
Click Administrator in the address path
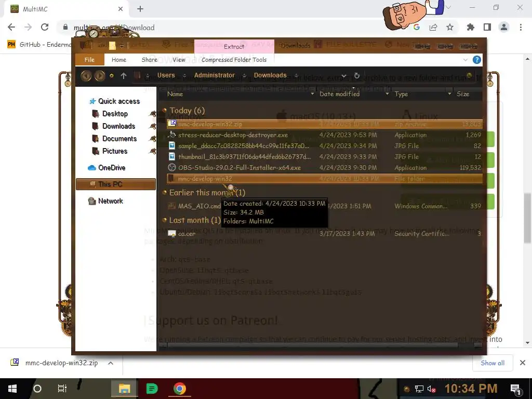point(215,75)
